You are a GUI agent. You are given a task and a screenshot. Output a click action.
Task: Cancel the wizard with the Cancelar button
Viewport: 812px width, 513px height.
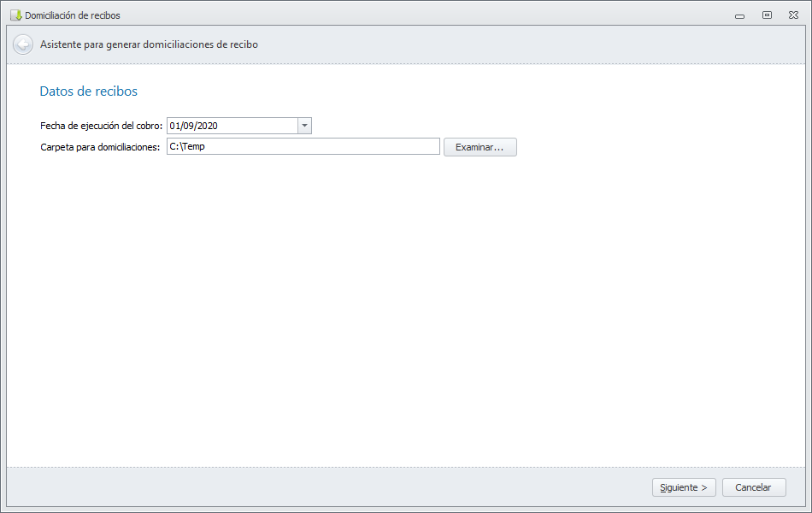coord(754,487)
